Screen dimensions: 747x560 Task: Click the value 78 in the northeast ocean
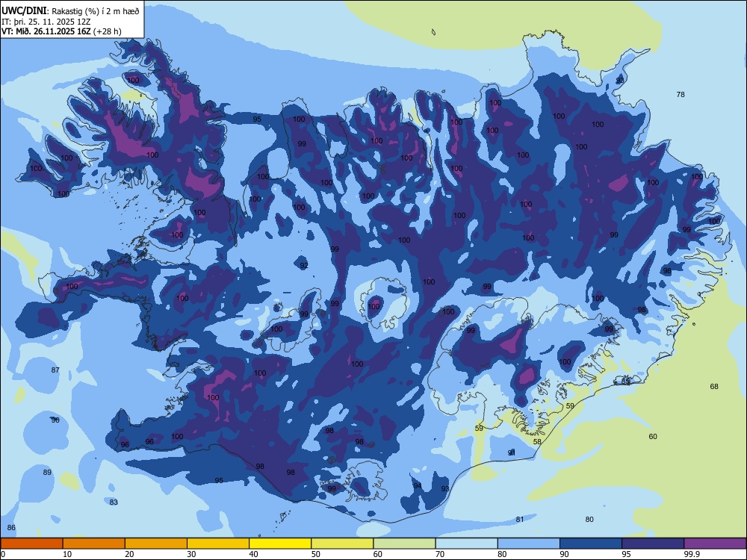pyautogui.click(x=681, y=95)
